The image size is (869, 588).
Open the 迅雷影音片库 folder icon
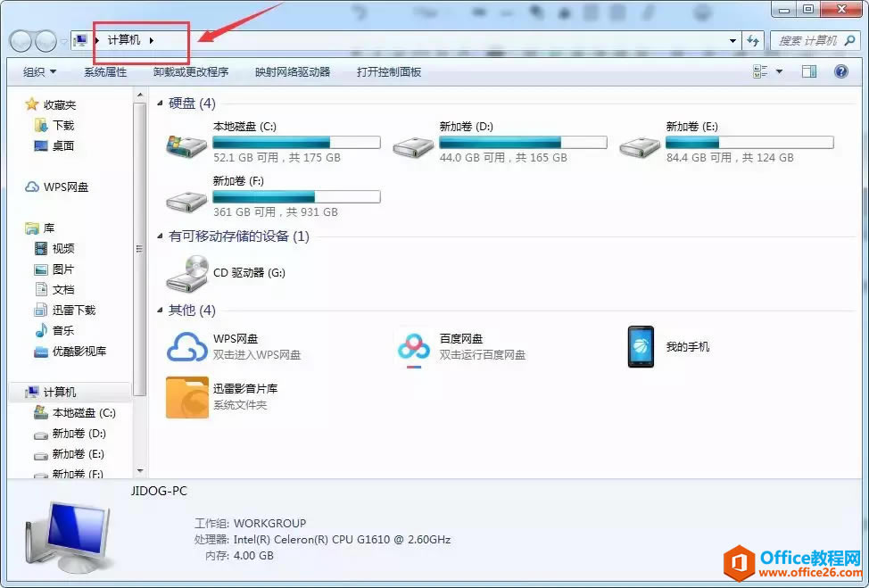(x=186, y=397)
